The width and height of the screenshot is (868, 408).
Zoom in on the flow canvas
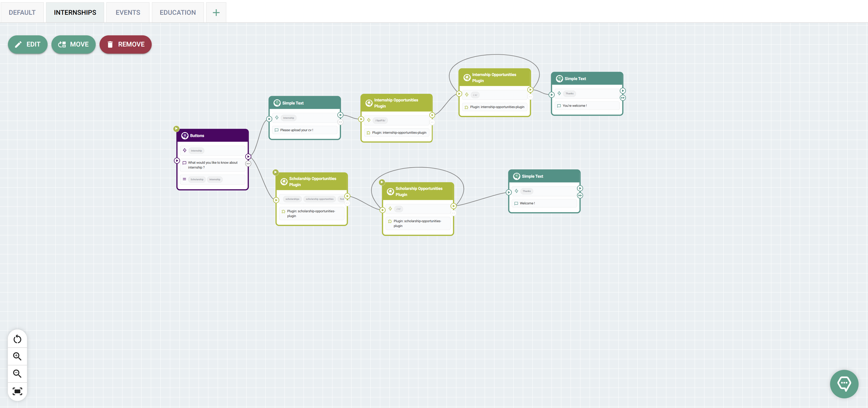[x=17, y=356]
